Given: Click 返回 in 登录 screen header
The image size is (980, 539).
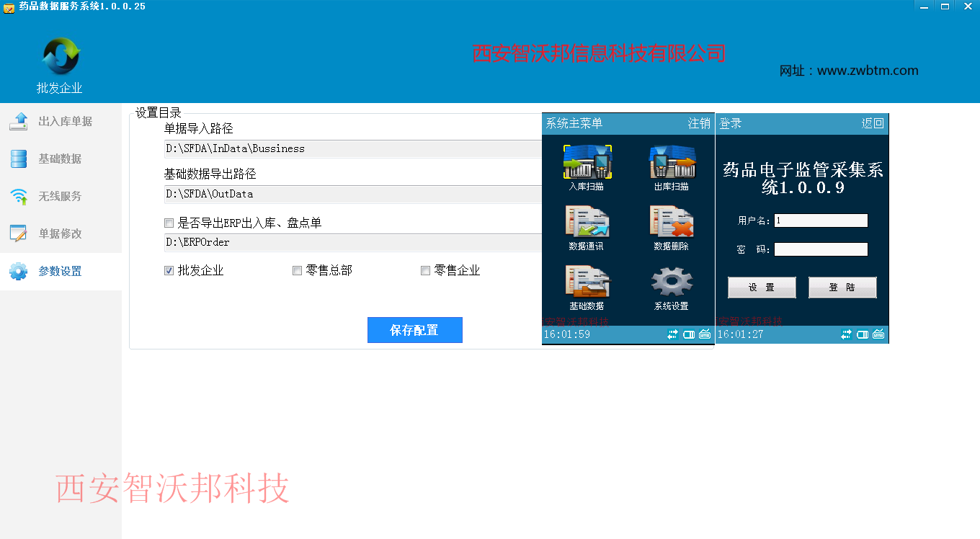Looking at the screenshot, I should coord(873,124).
